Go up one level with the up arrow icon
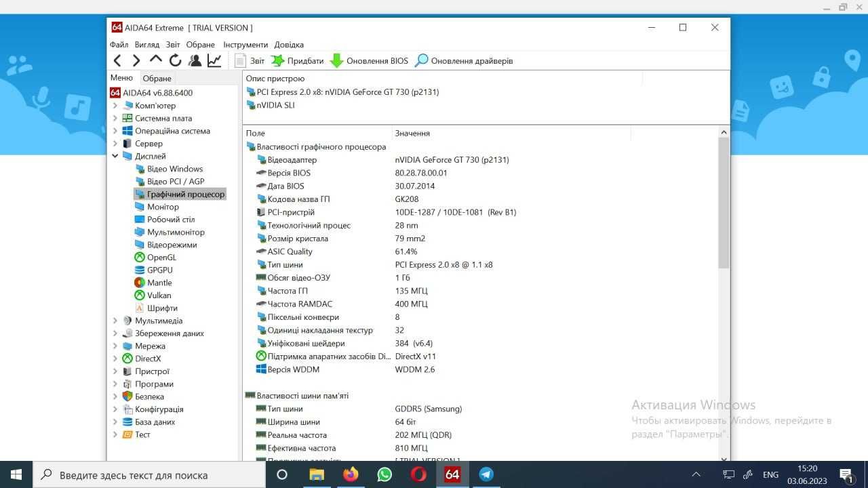The image size is (868, 488). click(x=156, y=60)
